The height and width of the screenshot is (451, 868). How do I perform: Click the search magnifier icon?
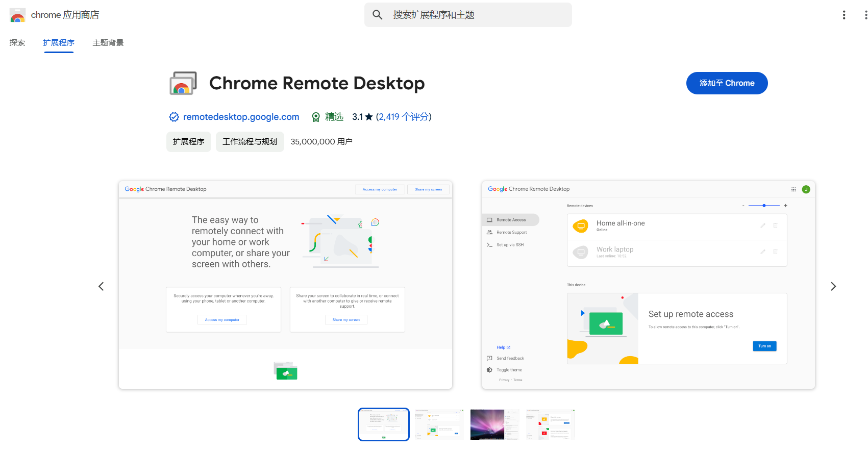[x=378, y=15]
